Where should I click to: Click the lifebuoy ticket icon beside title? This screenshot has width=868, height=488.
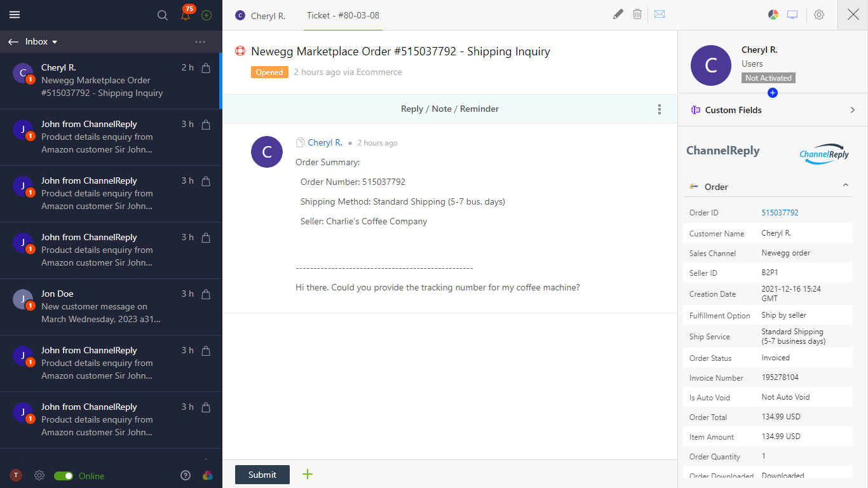point(240,51)
